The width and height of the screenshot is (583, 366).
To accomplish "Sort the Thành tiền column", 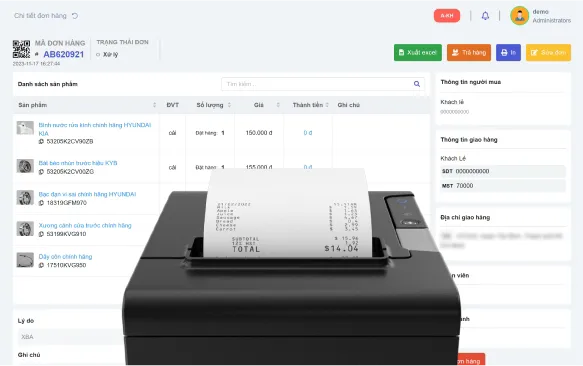I will (x=327, y=105).
